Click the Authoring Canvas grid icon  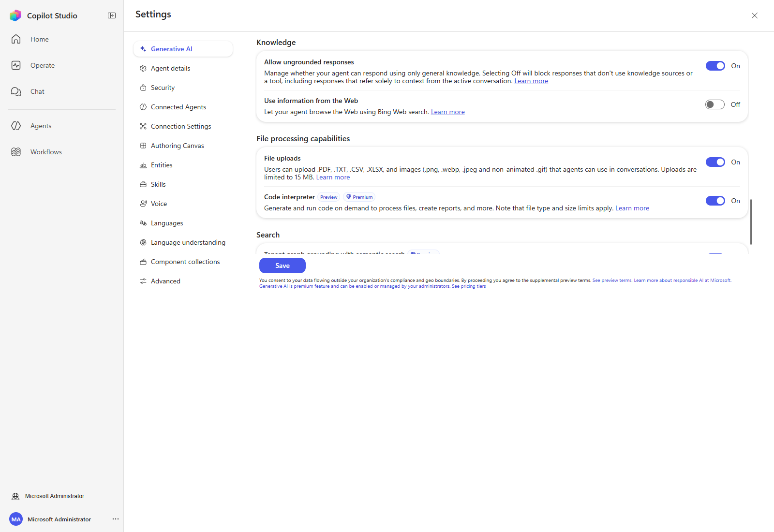click(x=143, y=146)
